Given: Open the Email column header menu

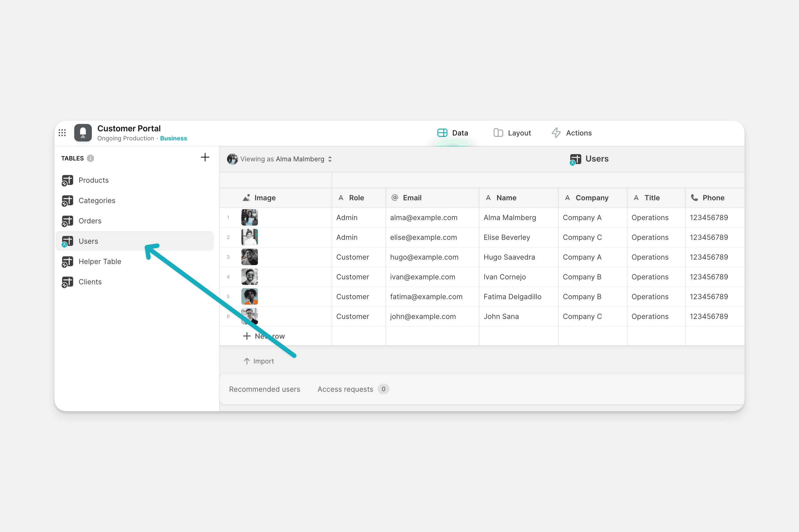Looking at the screenshot, I should coord(412,198).
